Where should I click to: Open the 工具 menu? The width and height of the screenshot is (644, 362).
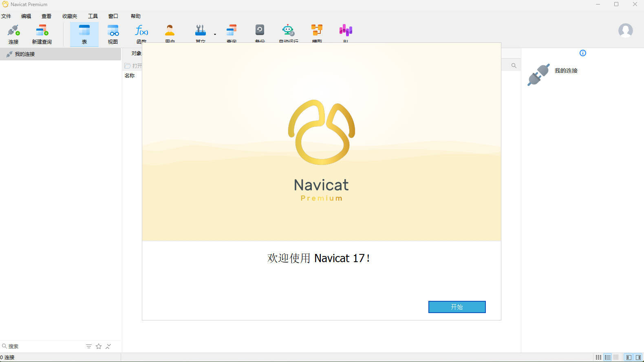coord(93,16)
